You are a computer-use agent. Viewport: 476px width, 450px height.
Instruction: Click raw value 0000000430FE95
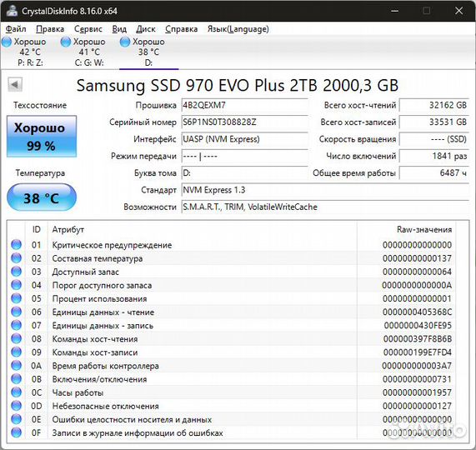pos(418,325)
